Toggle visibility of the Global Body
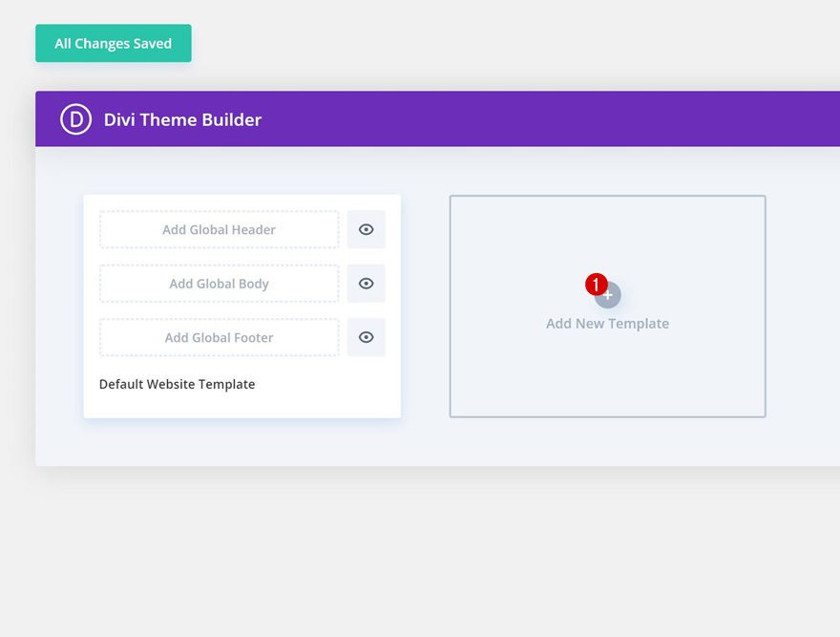840x637 pixels. [366, 283]
